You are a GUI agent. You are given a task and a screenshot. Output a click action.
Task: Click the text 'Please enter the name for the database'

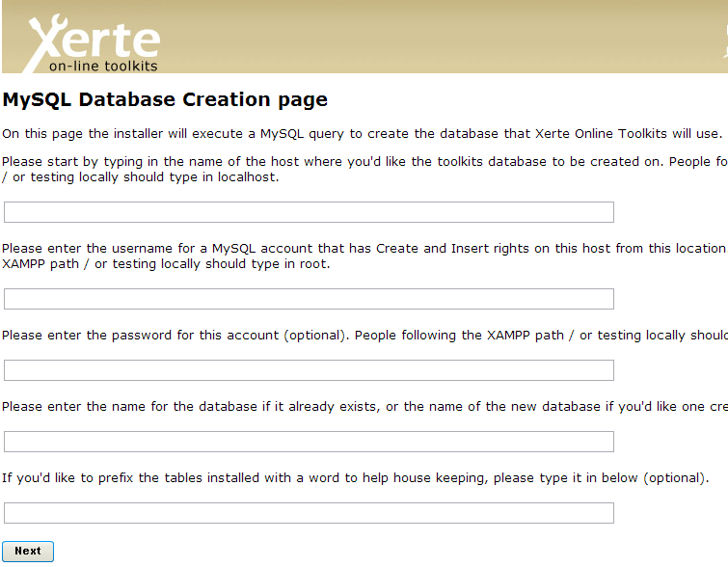129,407
